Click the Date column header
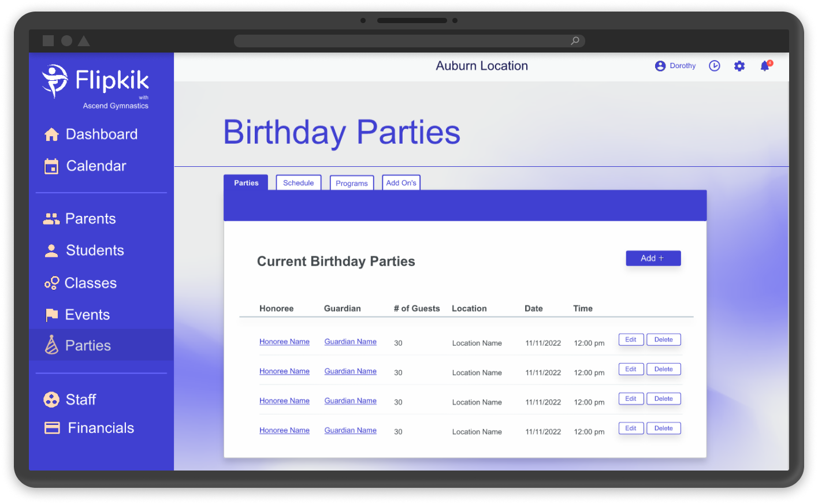The width and height of the screenshot is (818, 504). [x=534, y=308]
